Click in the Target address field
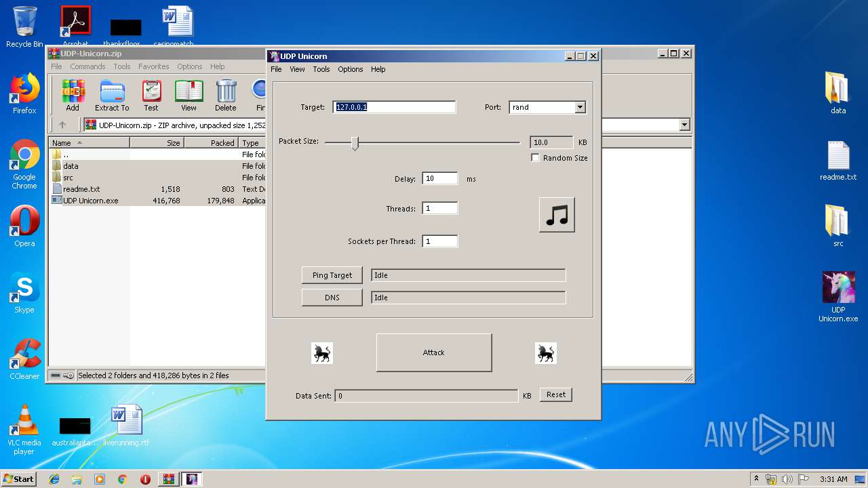Image resolution: width=868 pixels, height=488 pixels. point(395,107)
